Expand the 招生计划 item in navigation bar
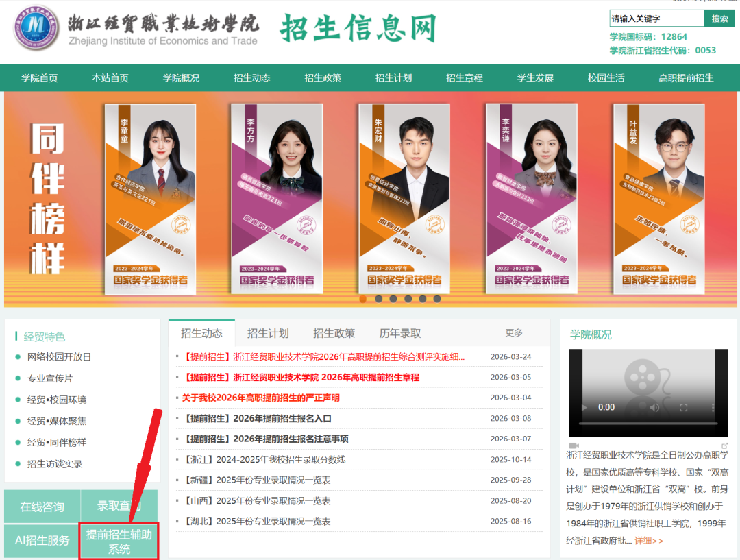Viewport: 740px width, 560px height. 393,78
